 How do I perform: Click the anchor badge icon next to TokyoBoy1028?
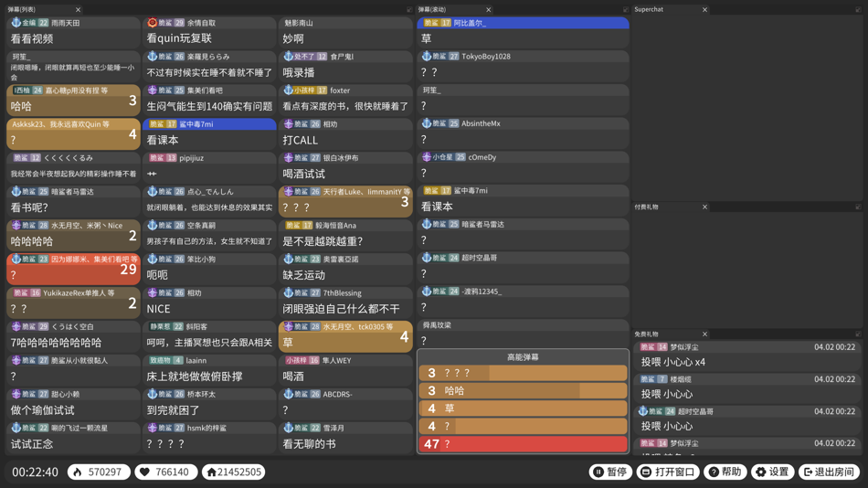[427, 56]
